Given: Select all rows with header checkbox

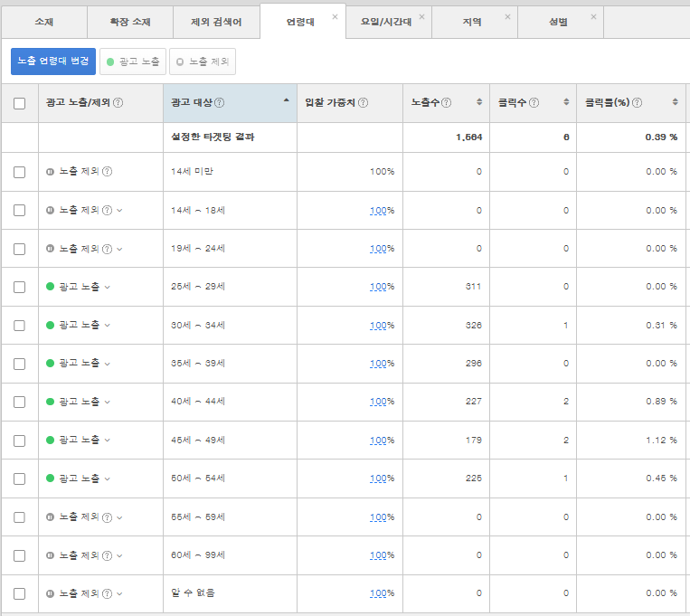Looking at the screenshot, I should 19,103.
